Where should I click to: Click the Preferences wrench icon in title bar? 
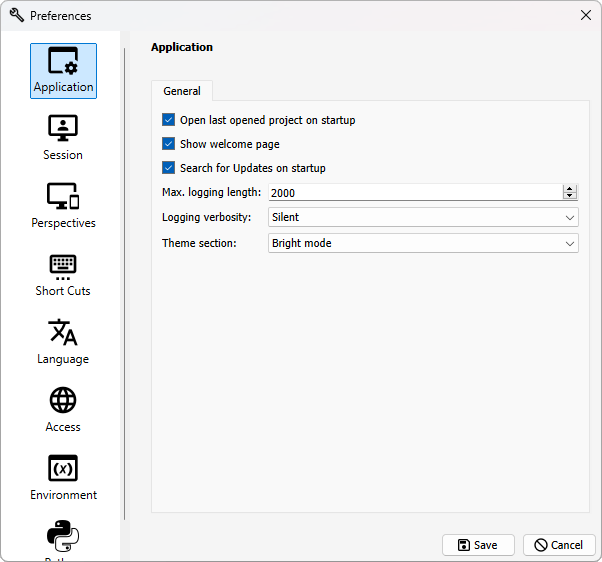(x=17, y=15)
